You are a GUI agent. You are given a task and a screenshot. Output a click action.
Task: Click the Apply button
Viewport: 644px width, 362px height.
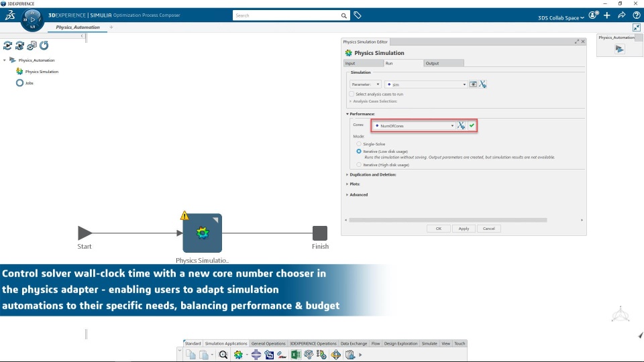(464, 229)
